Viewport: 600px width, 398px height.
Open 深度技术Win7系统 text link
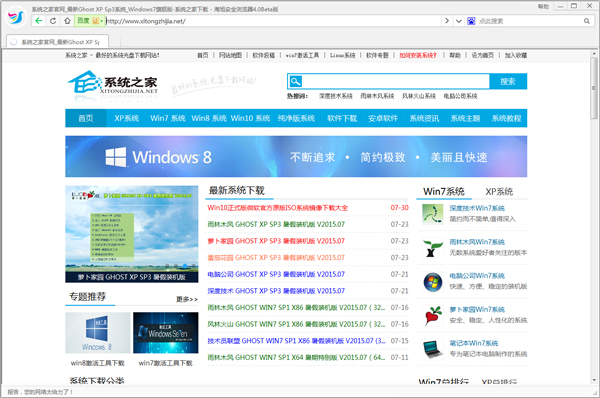[477, 208]
